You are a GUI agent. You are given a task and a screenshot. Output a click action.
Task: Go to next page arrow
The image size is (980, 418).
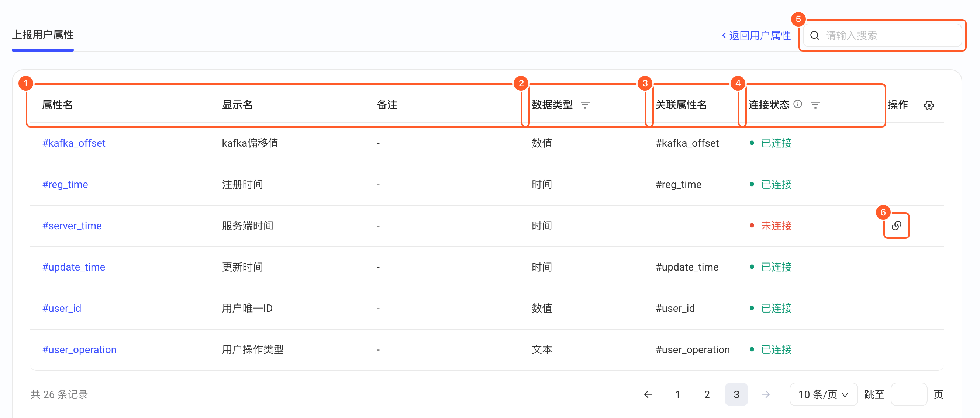[x=766, y=394]
